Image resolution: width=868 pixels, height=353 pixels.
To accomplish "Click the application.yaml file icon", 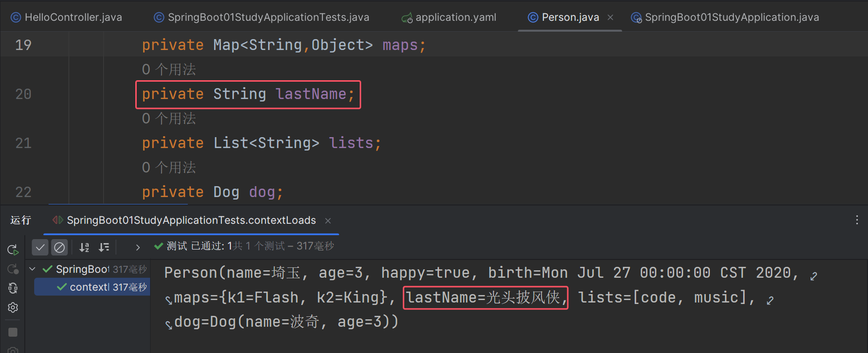I will click(x=407, y=18).
